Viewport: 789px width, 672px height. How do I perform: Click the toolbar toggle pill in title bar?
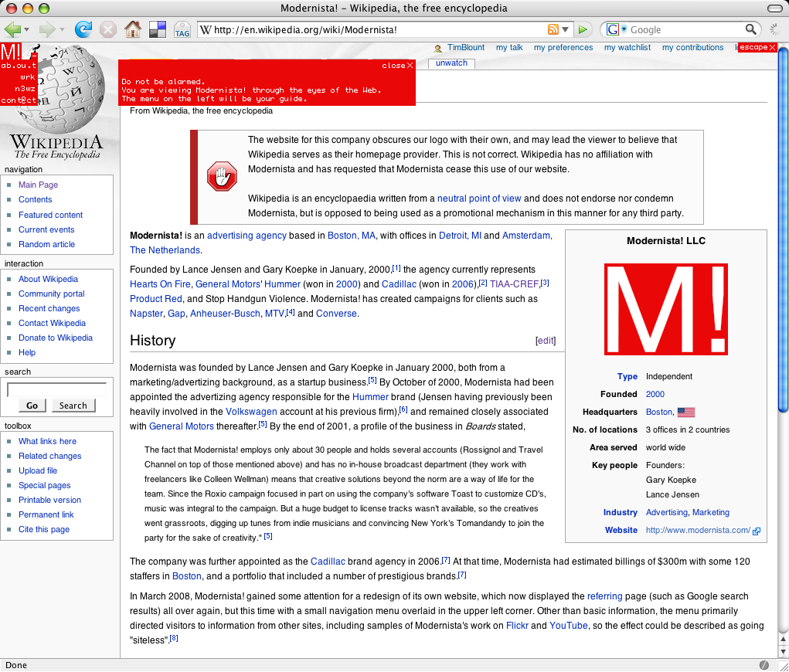(x=774, y=8)
